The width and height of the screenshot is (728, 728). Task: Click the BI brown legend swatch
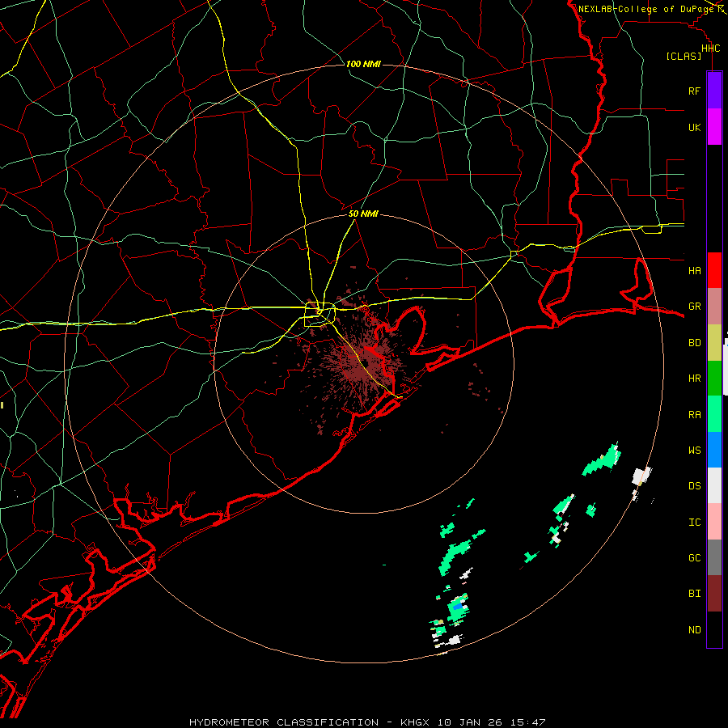click(714, 594)
